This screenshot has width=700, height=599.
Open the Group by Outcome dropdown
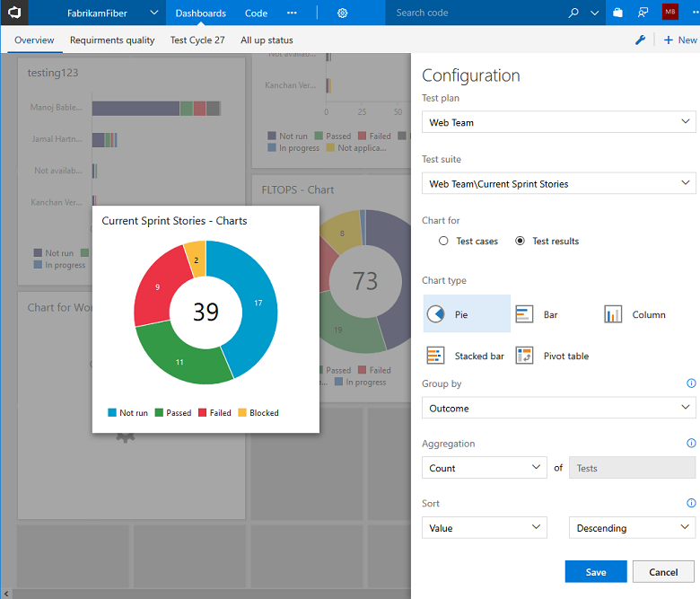558,408
